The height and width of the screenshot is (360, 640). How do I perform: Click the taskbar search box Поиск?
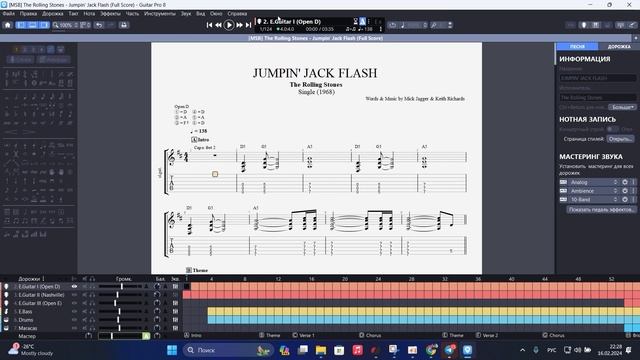point(227,350)
